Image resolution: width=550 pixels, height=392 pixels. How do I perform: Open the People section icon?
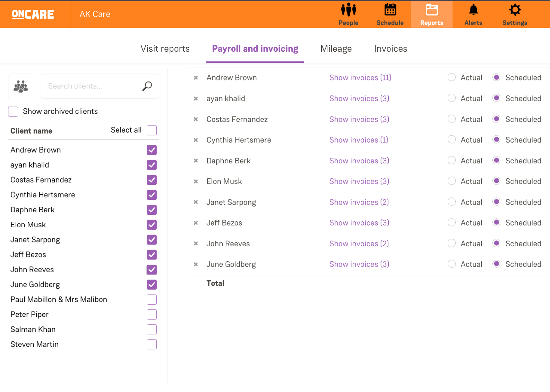pyautogui.click(x=348, y=10)
